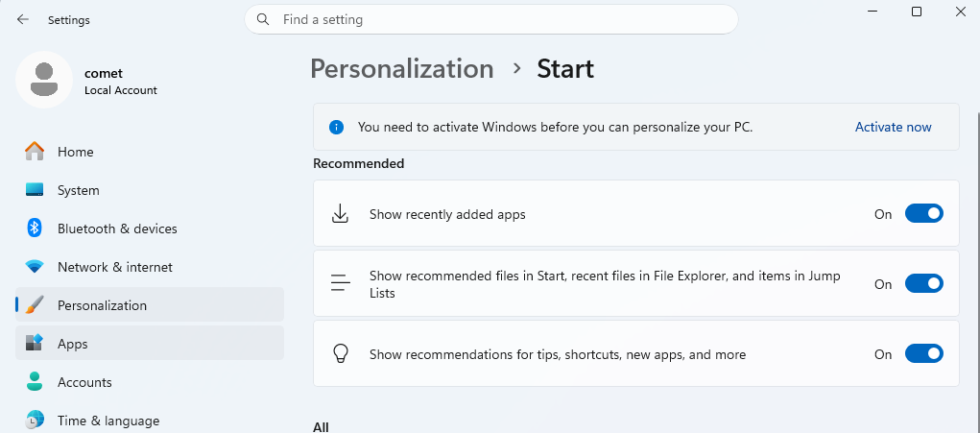Image resolution: width=980 pixels, height=433 pixels.
Task: Go to System settings
Action: [150, 190]
